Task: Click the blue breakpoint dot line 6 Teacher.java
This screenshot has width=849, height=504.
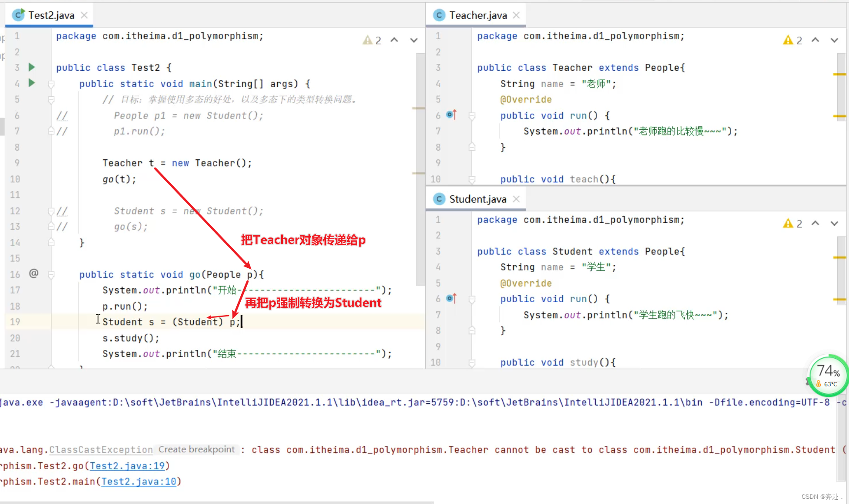Action: coord(449,114)
